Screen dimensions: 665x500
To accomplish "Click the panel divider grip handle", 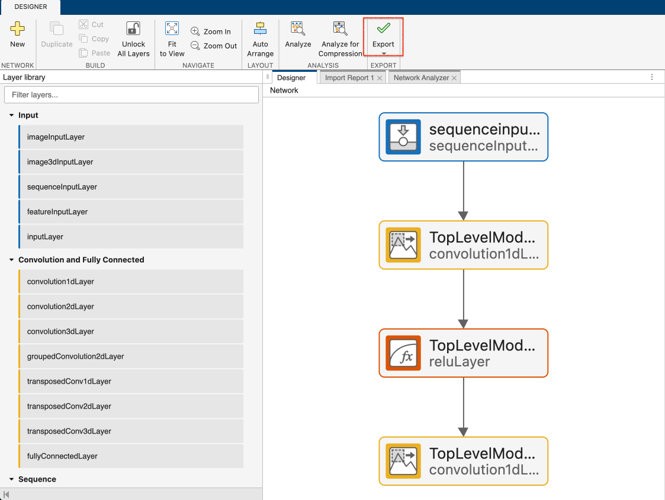I will tap(267, 77).
